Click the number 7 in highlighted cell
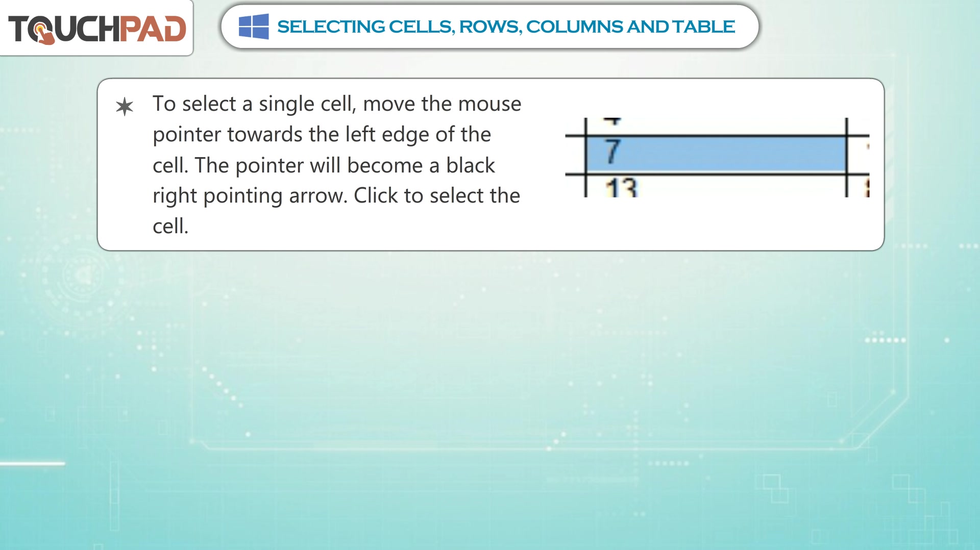Screen dimensions: 980x550 coord(613,151)
